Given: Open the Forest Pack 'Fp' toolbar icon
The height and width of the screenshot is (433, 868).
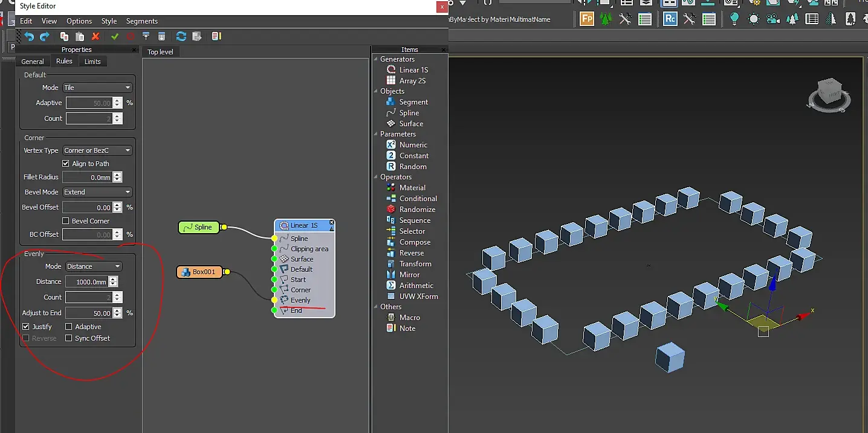Looking at the screenshot, I should [586, 19].
